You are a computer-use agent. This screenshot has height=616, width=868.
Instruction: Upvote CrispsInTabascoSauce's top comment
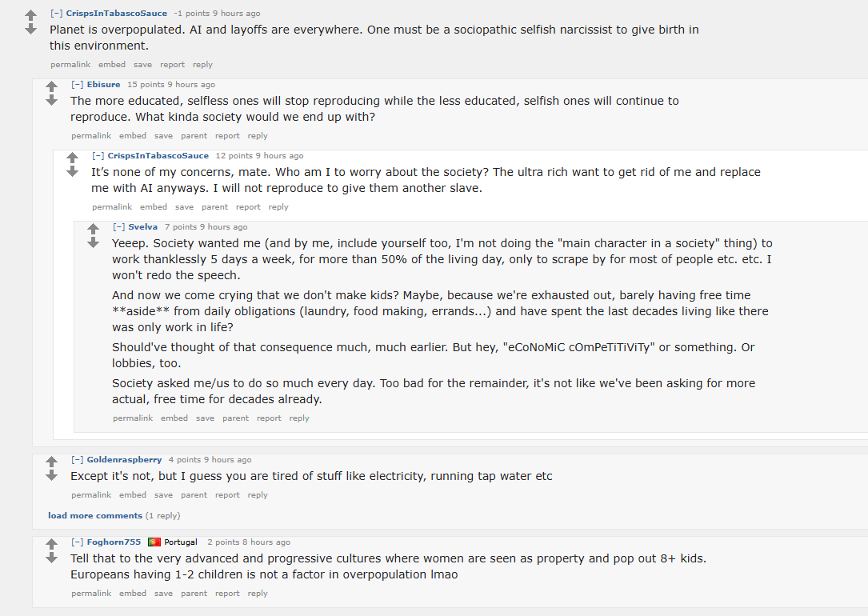(x=31, y=15)
